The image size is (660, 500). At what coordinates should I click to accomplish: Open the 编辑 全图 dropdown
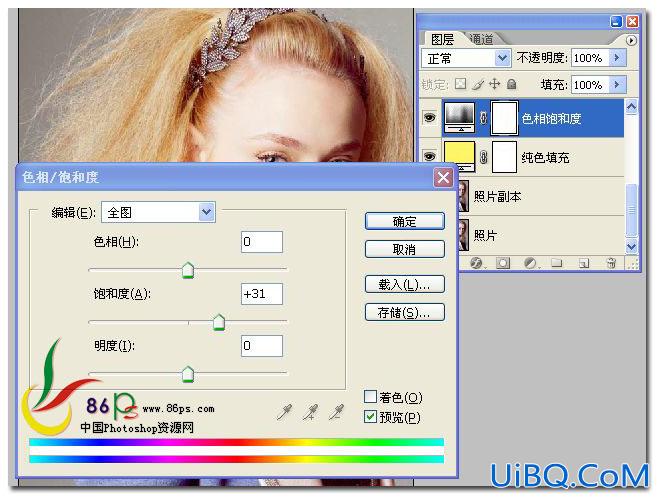pyautogui.click(x=159, y=212)
